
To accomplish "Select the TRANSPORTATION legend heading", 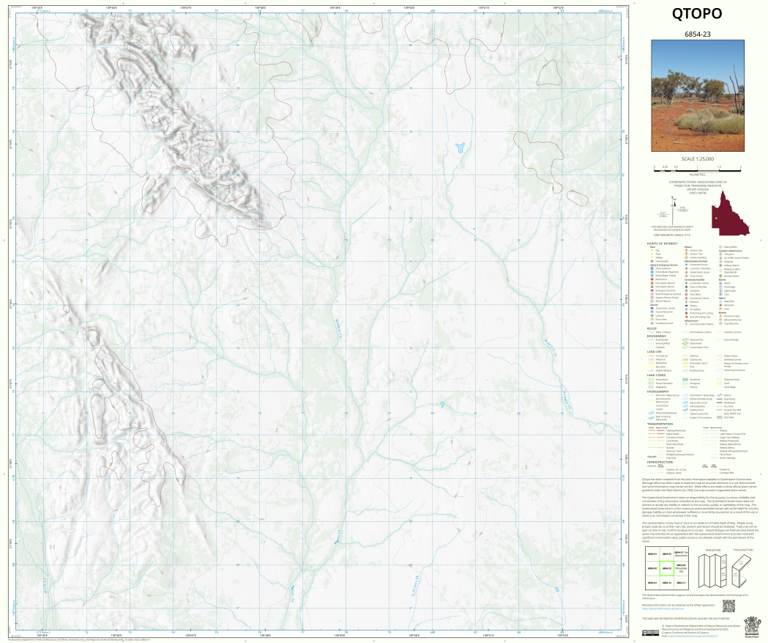I will point(660,424).
